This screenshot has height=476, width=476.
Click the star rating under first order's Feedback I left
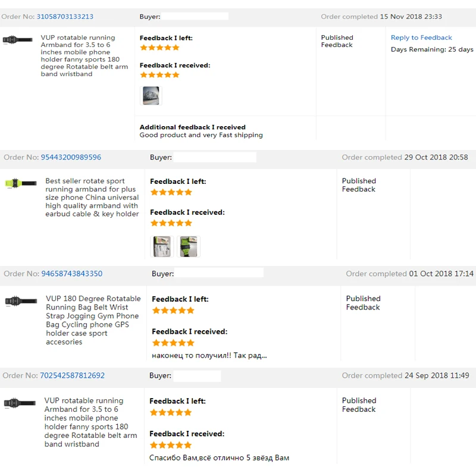159,48
